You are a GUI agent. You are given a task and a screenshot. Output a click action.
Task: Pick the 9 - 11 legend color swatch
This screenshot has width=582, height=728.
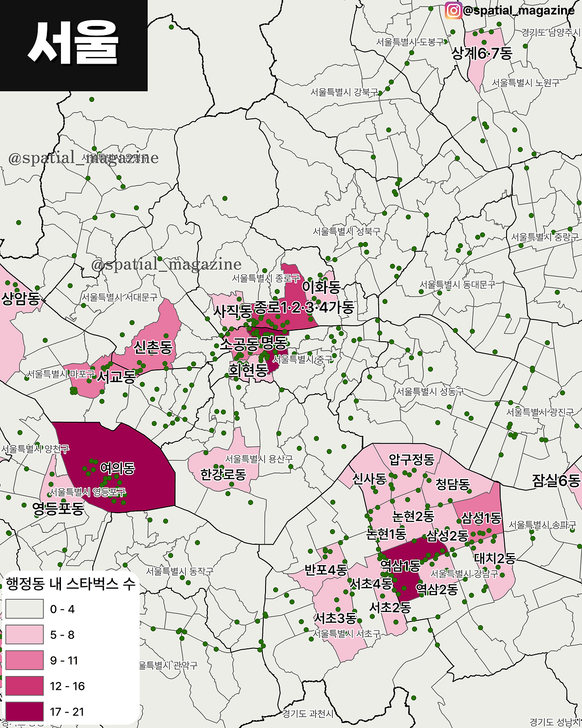25,660
